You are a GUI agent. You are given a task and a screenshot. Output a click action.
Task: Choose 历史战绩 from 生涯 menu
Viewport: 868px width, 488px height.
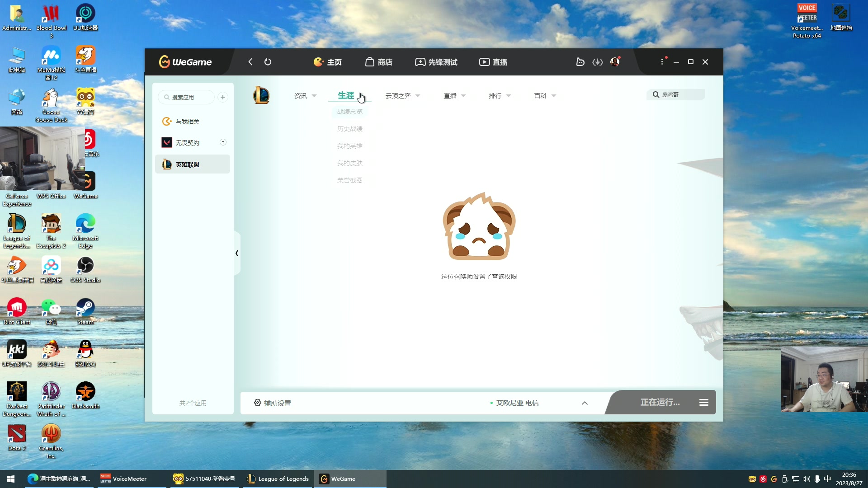pos(350,129)
